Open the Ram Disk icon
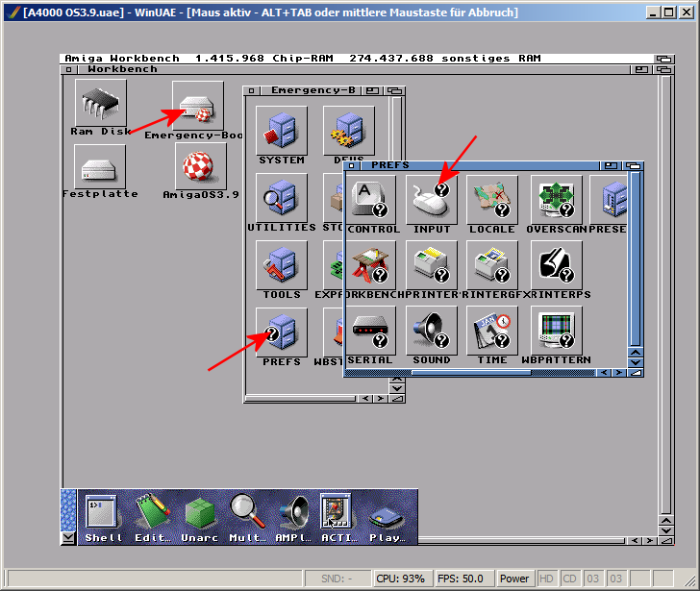 point(100,103)
